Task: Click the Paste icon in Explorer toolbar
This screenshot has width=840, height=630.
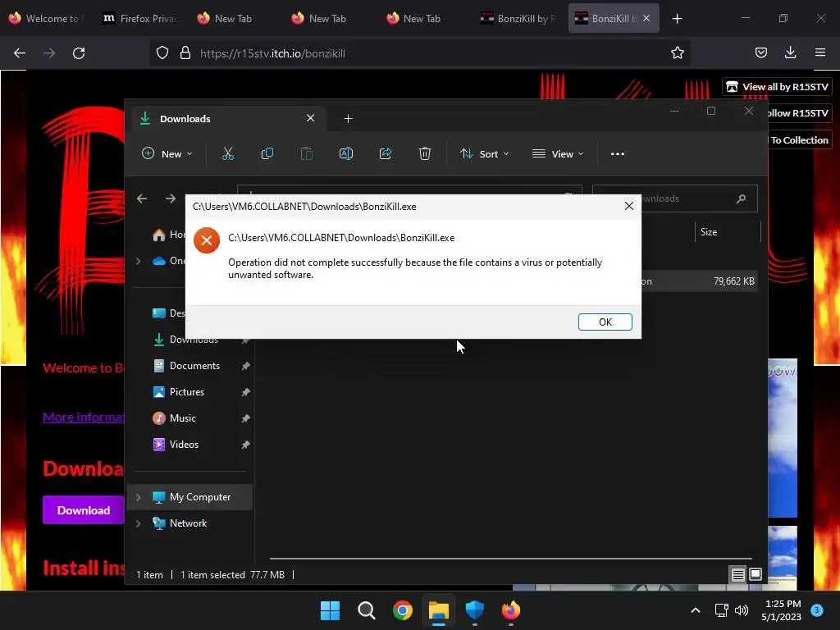Action: (307, 153)
